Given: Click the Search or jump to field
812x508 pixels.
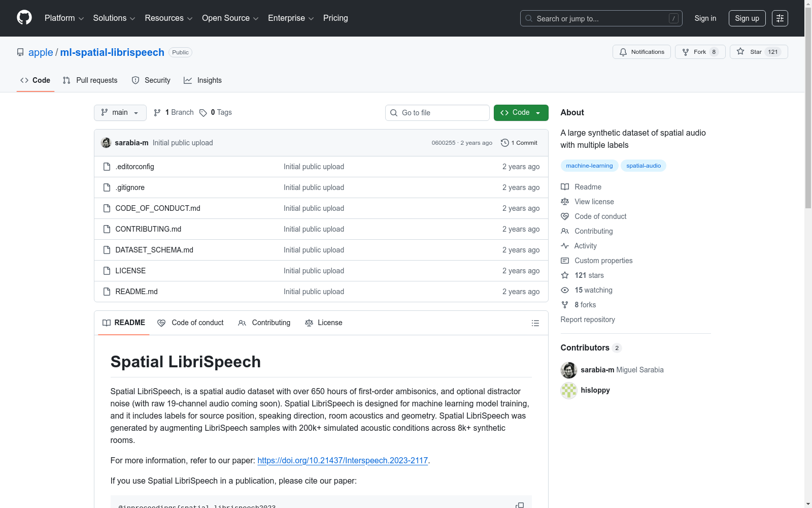Looking at the screenshot, I should (601, 18).
